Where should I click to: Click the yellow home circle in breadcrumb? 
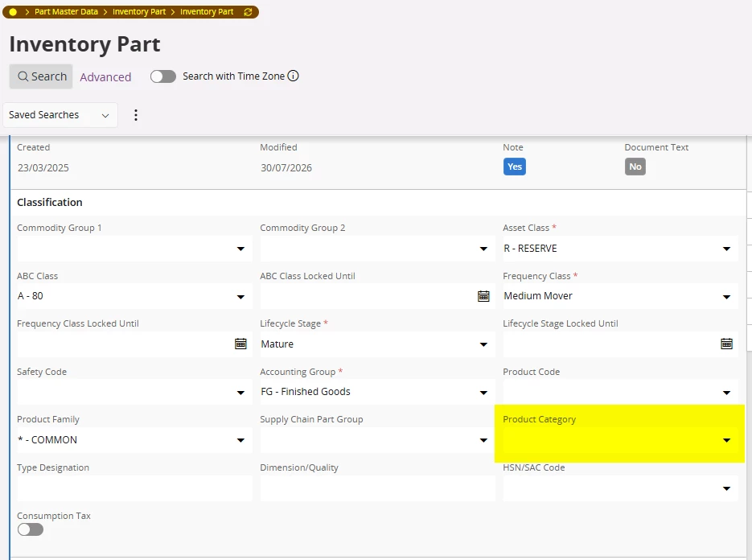click(x=13, y=12)
